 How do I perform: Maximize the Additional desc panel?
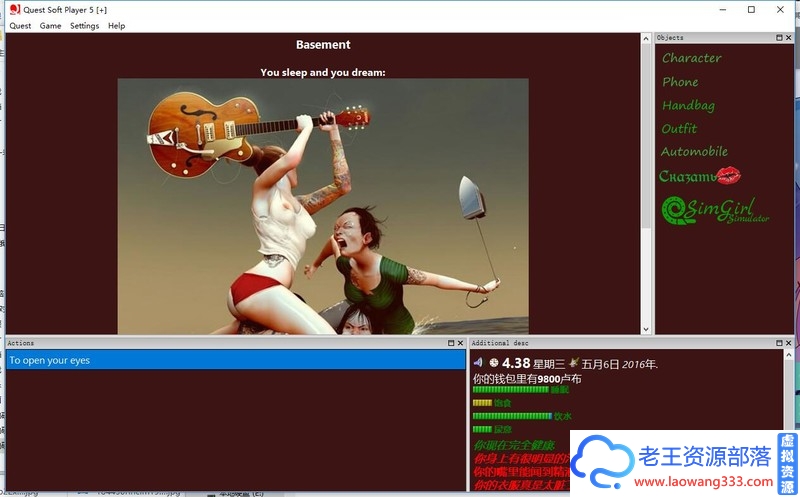click(x=779, y=343)
